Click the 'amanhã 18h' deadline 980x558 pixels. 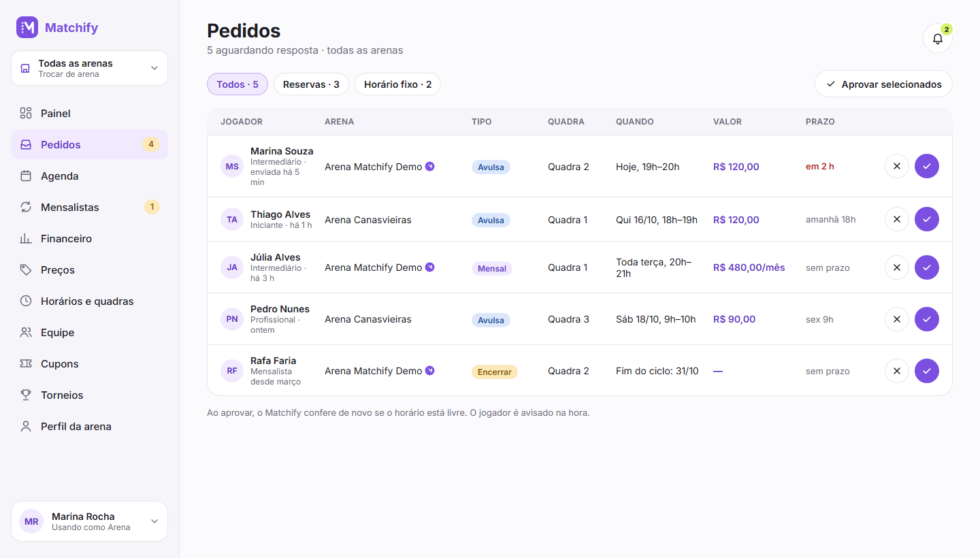831,220
